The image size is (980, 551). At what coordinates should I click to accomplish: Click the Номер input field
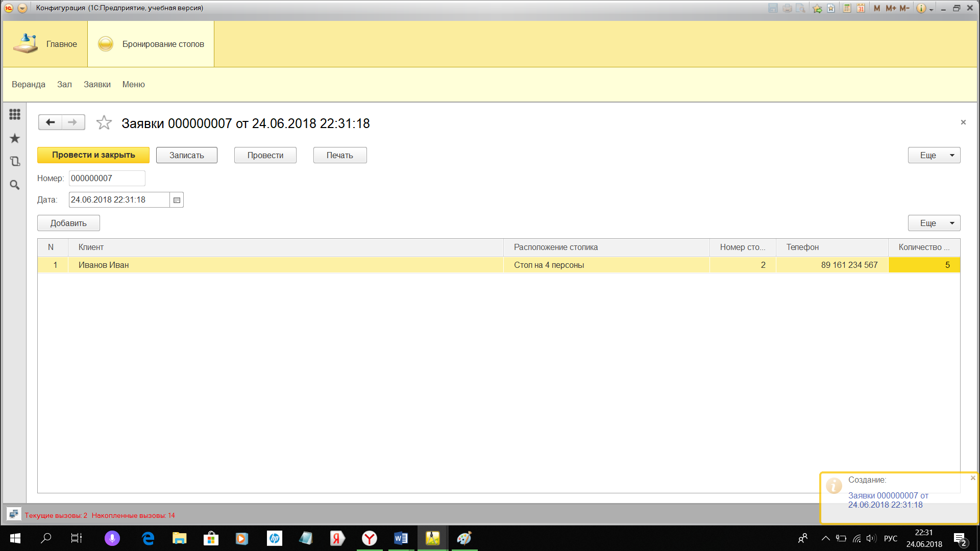pyautogui.click(x=107, y=179)
